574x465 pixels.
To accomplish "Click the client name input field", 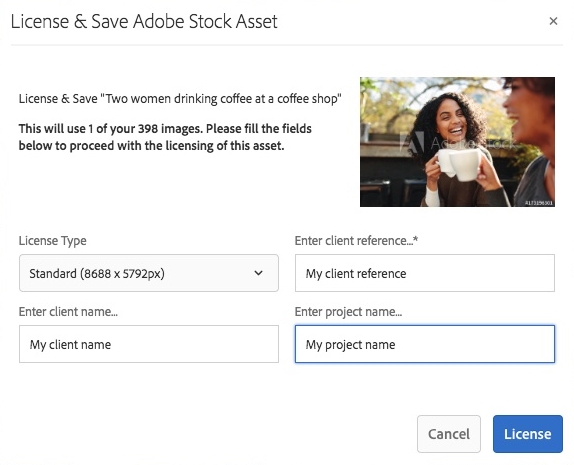I will click(x=149, y=344).
